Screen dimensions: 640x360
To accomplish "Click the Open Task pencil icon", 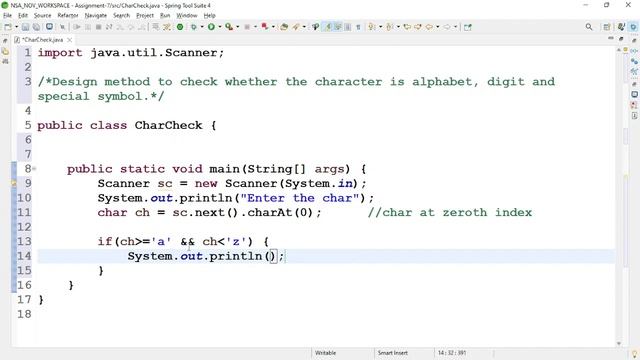I will click(x=296, y=27).
